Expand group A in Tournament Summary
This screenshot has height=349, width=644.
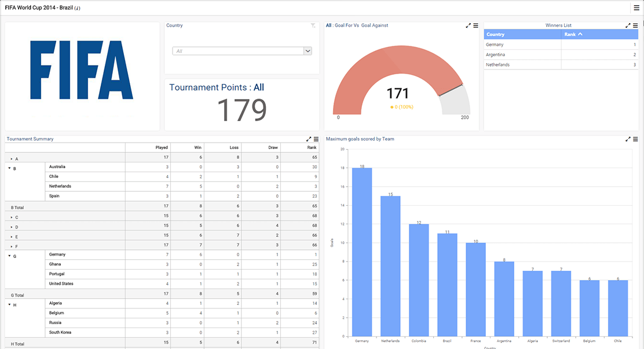[x=12, y=157]
